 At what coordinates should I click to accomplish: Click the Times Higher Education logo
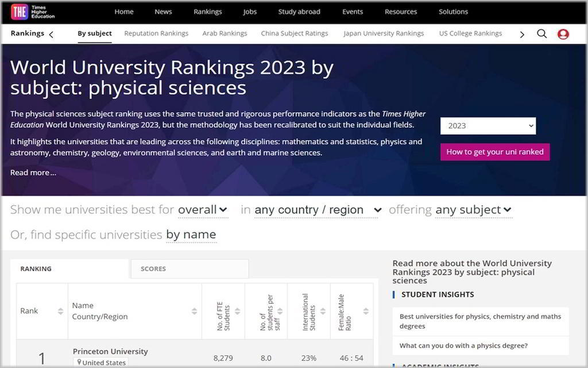[x=33, y=11]
